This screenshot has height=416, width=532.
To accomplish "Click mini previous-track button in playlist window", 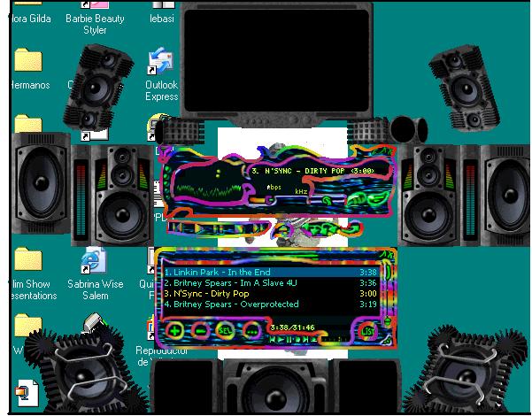I will tap(272, 339).
